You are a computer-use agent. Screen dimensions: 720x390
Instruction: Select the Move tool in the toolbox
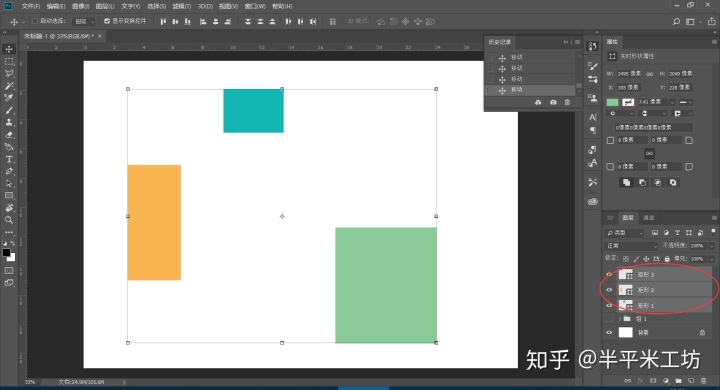pos(9,49)
